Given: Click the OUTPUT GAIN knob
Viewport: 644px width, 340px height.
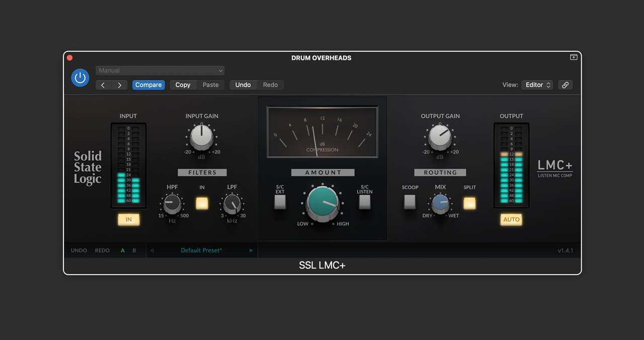Looking at the screenshot, I should click(x=440, y=137).
